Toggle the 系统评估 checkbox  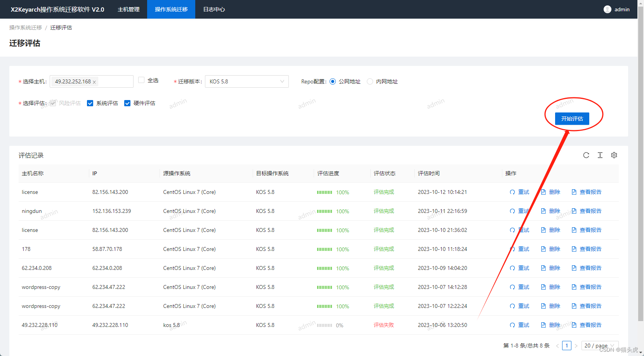[x=90, y=103]
